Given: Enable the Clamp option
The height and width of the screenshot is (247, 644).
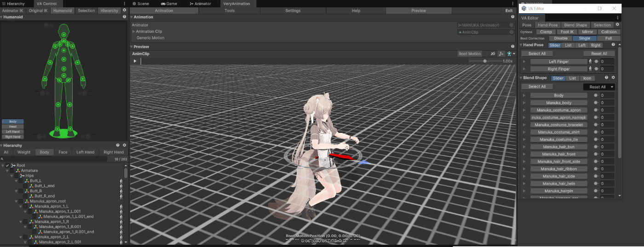Looking at the screenshot, I should 546,32.
